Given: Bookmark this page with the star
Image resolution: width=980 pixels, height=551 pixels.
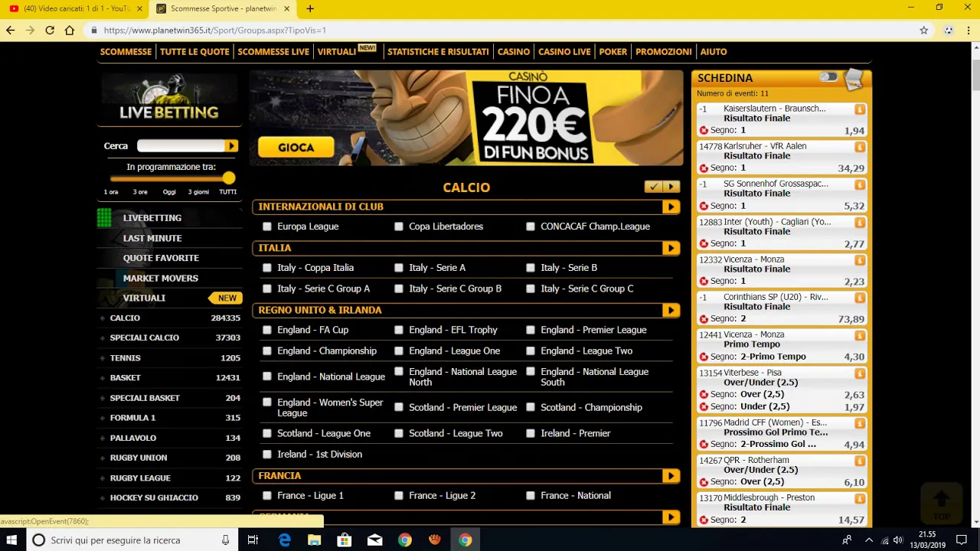Looking at the screenshot, I should click(x=924, y=30).
